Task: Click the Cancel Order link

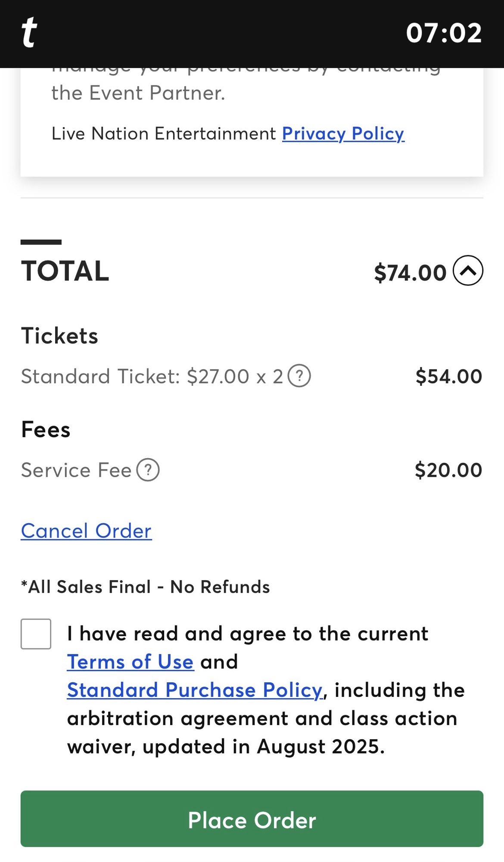Action: click(86, 531)
